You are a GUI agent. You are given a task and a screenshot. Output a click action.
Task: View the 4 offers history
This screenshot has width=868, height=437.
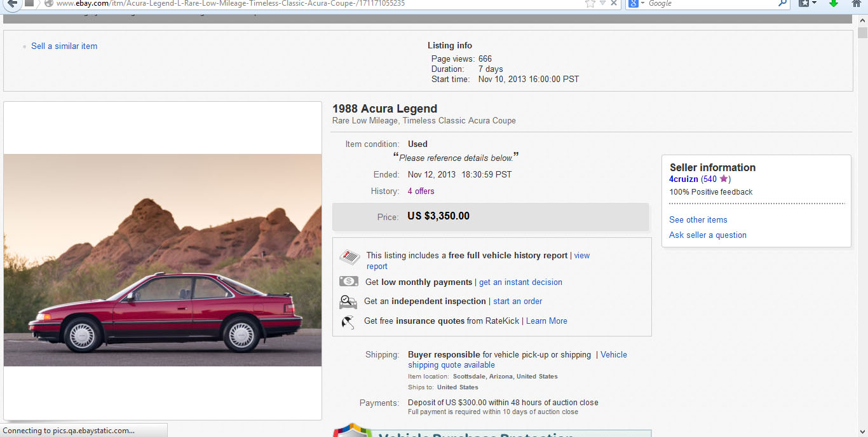point(421,191)
